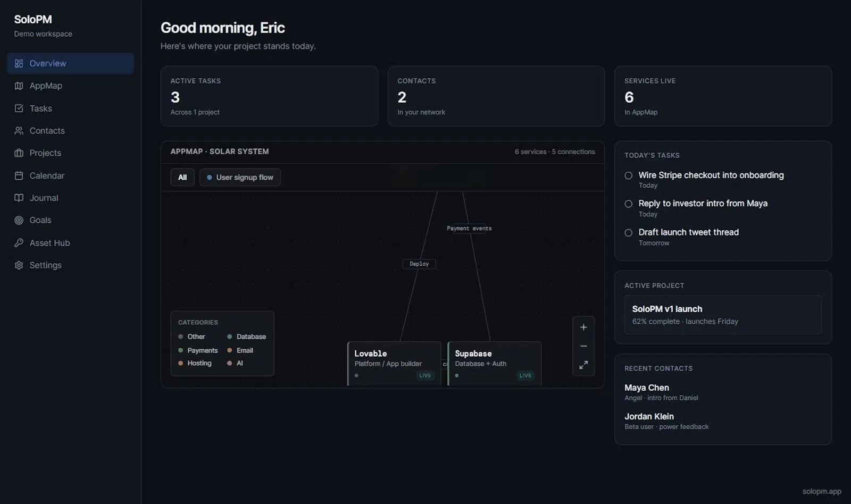The image size is (851, 504).
Task: Open the SoloPM v1 launch project card
Action: click(x=723, y=315)
